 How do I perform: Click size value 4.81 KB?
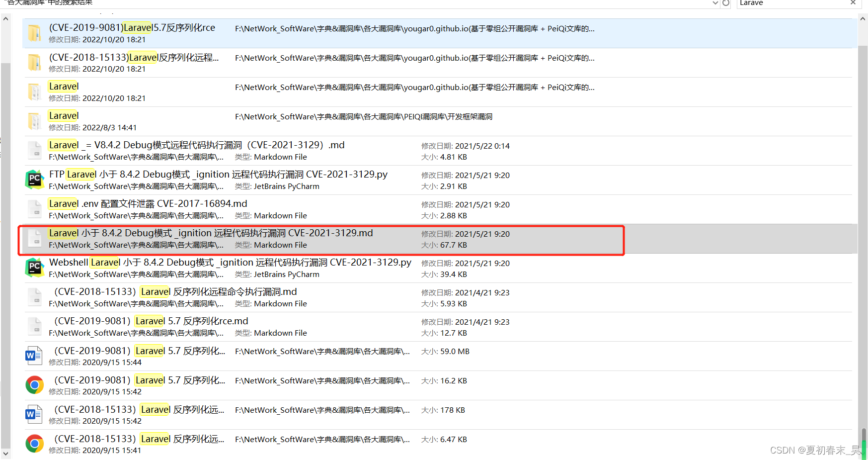click(x=454, y=157)
